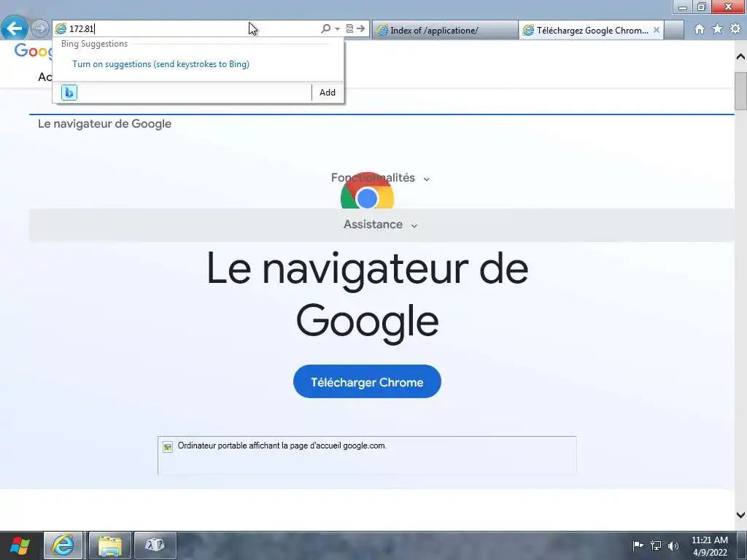Click the Go arrow in address bar
This screenshot has width=747, height=560.
[361, 28]
